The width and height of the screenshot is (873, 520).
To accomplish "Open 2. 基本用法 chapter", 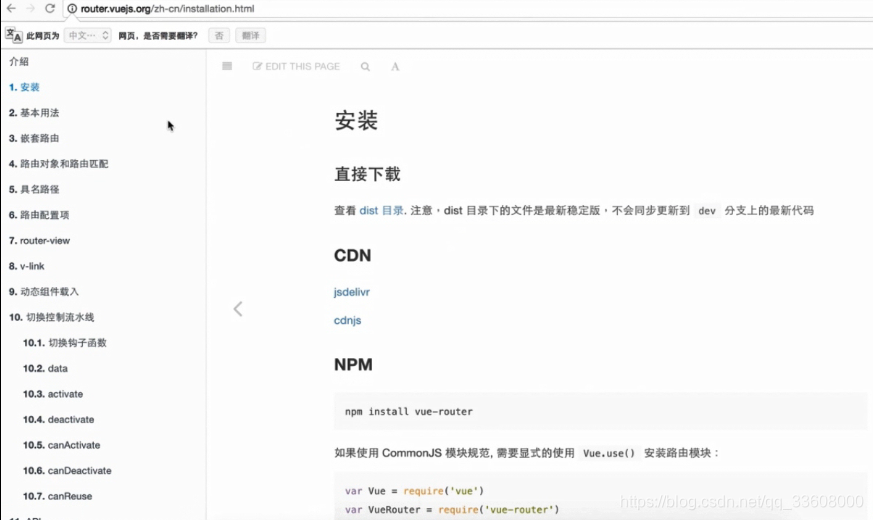I will pyautogui.click(x=34, y=113).
